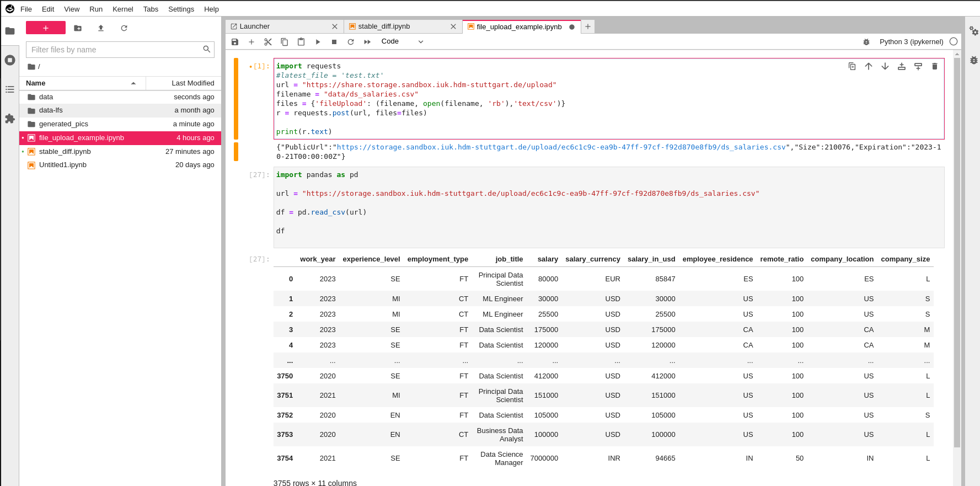
Task: Move the cell down using arrow icon
Action: coord(885,66)
